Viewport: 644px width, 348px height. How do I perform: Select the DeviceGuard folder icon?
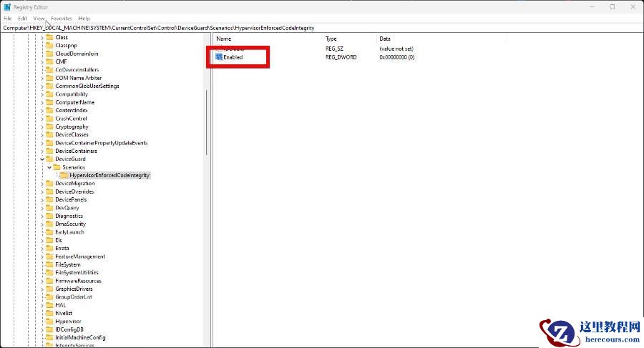click(49, 159)
